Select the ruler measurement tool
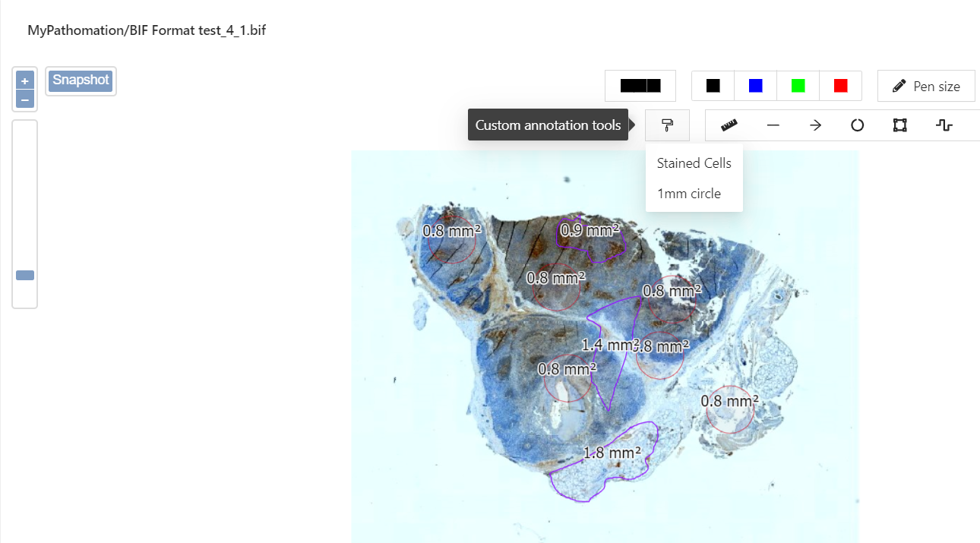The height and width of the screenshot is (543, 980). pos(730,125)
